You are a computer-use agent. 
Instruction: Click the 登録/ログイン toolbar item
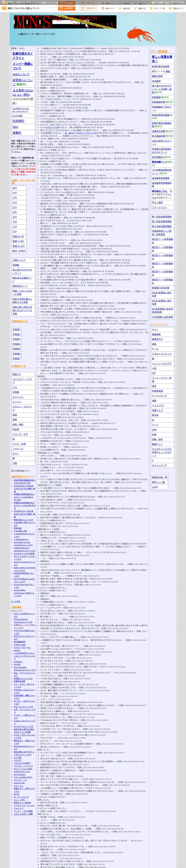click(177, 8)
